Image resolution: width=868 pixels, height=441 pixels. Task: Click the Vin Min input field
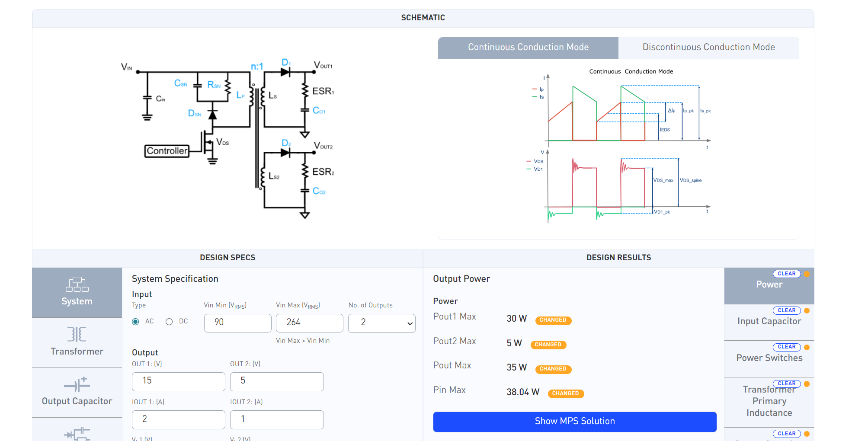pos(237,323)
